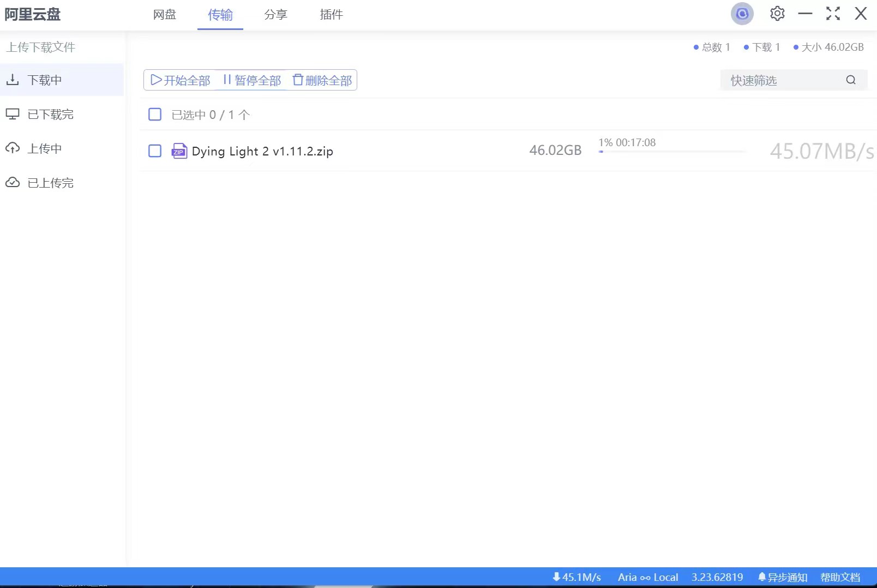Select 上传中 in the sidebar

pos(62,148)
